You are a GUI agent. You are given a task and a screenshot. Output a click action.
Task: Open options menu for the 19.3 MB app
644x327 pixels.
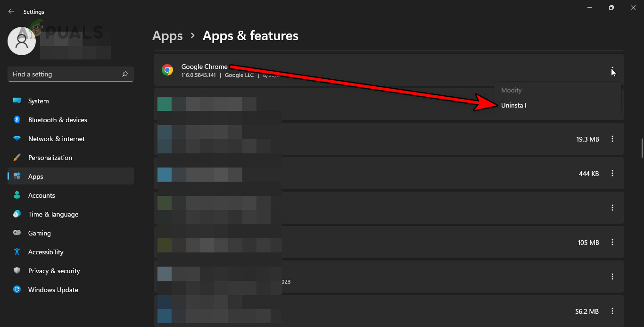(612, 139)
